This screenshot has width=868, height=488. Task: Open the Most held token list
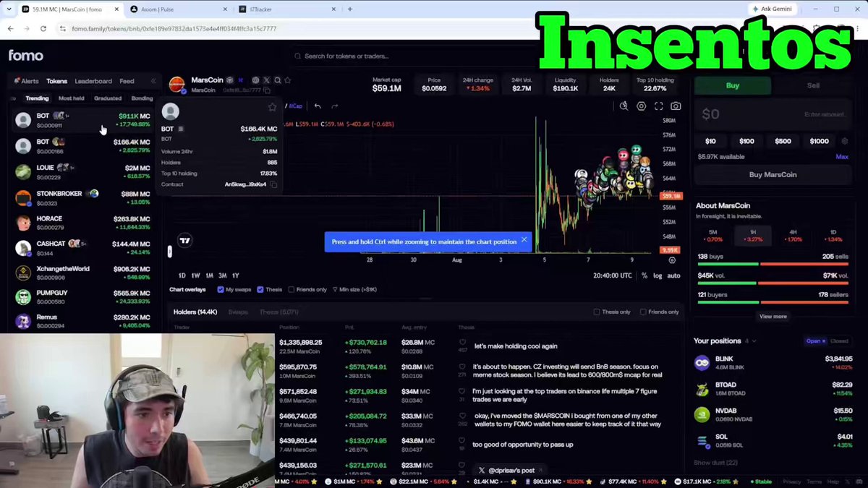pyautogui.click(x=71, y=98)
